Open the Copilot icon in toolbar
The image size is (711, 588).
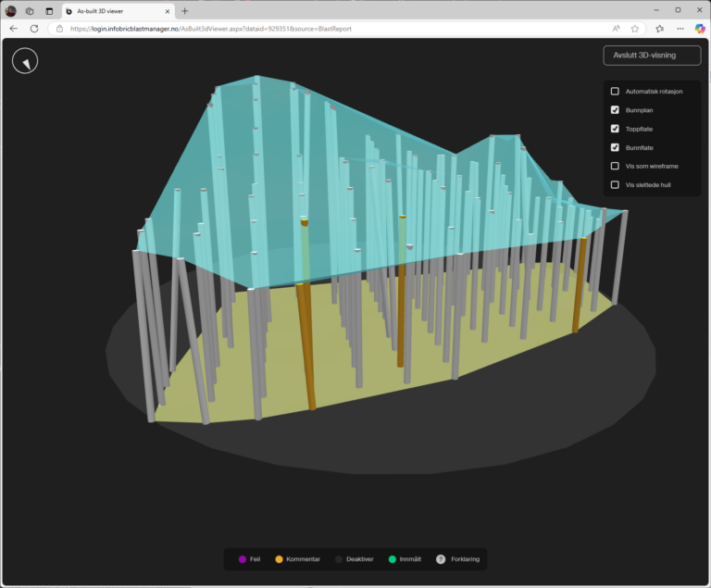point(700,29)
